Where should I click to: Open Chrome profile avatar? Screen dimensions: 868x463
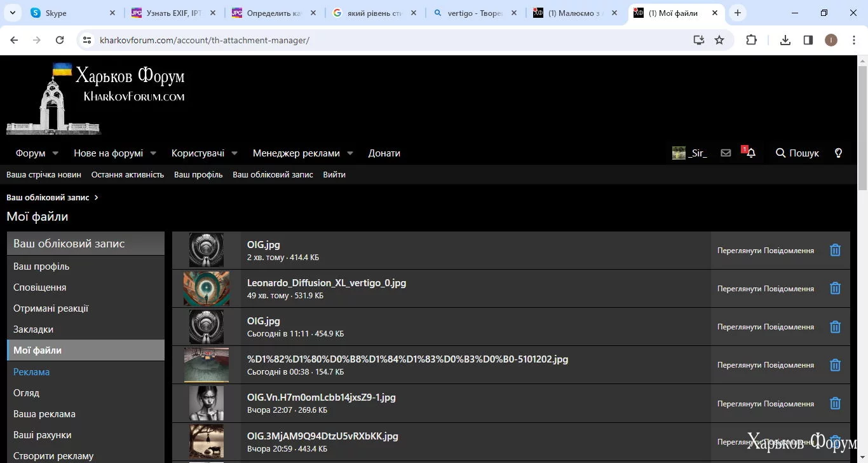(x=831, y=40)
